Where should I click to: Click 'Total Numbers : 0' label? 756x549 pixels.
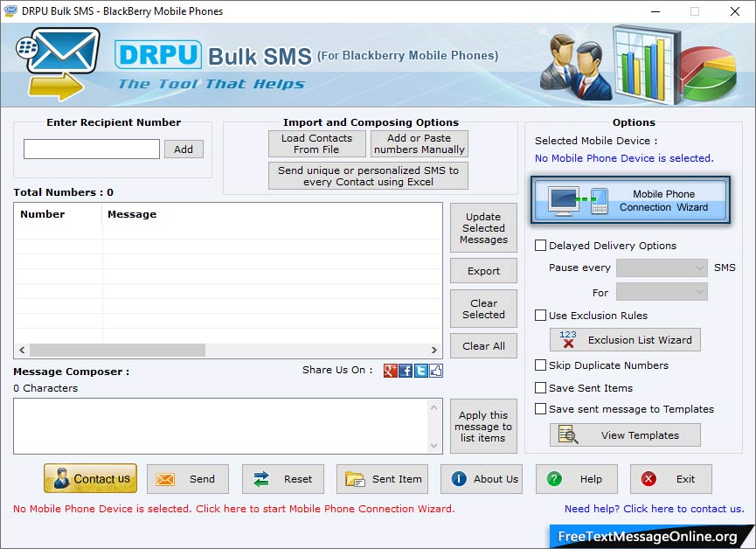[63, 192]
